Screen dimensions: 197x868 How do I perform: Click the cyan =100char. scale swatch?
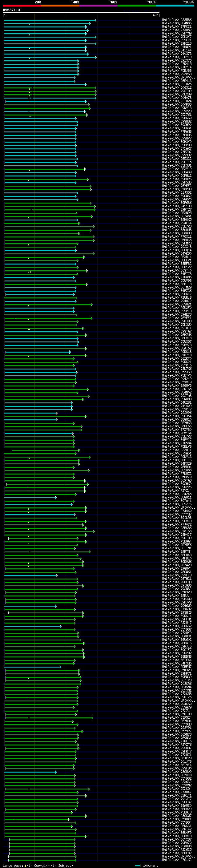pos(137,866)
